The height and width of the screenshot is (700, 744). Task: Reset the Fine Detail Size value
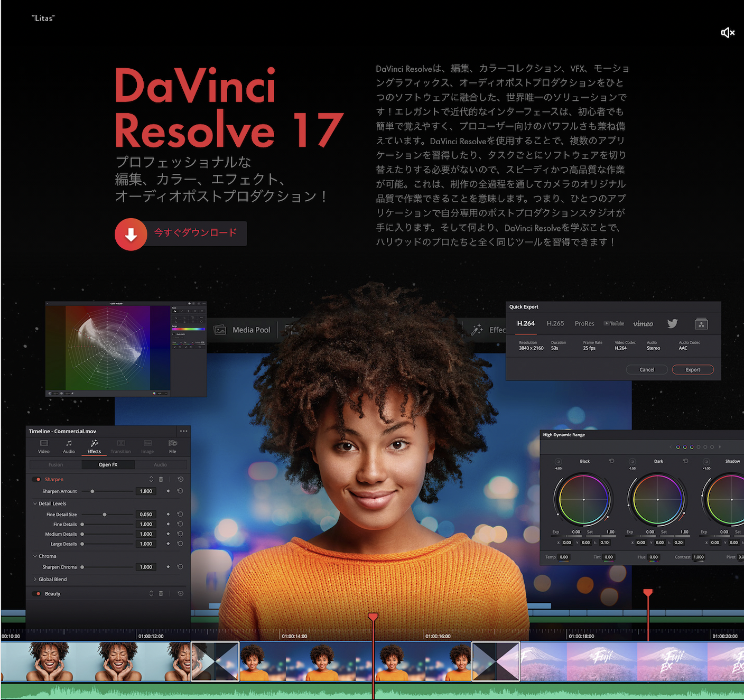tap(180, 514)
